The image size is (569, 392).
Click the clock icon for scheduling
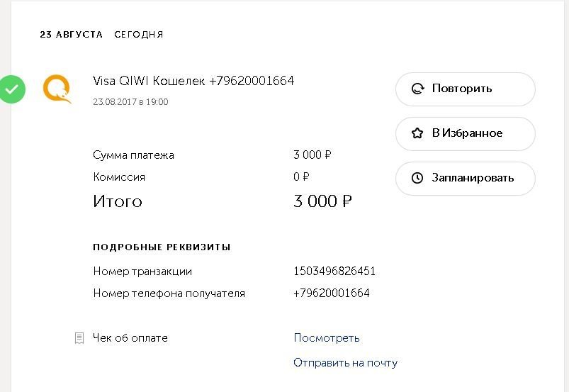point(418,178)
